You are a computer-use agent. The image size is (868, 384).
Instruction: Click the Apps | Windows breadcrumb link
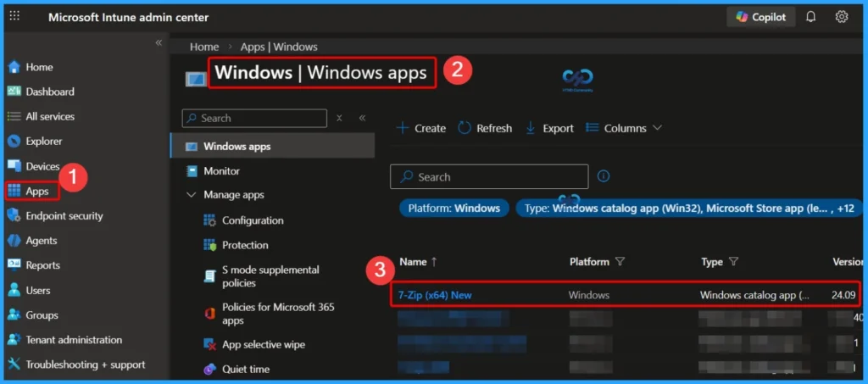click(x=279, y=47)
